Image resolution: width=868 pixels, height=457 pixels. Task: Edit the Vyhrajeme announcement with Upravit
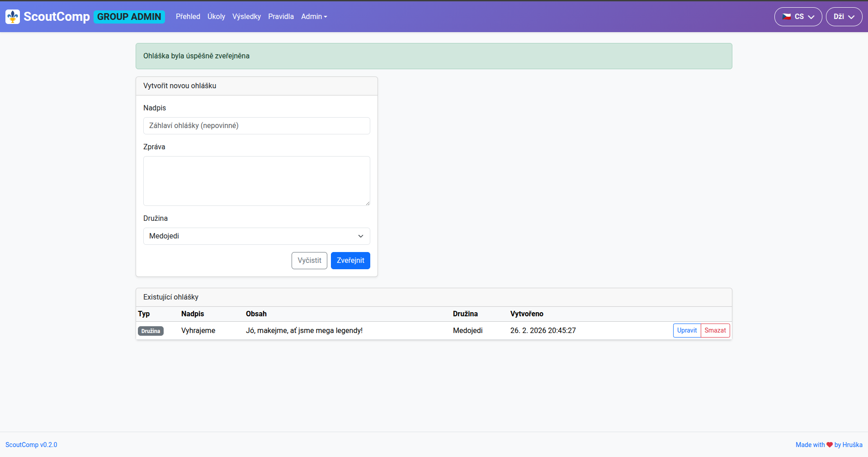point(687,331)
